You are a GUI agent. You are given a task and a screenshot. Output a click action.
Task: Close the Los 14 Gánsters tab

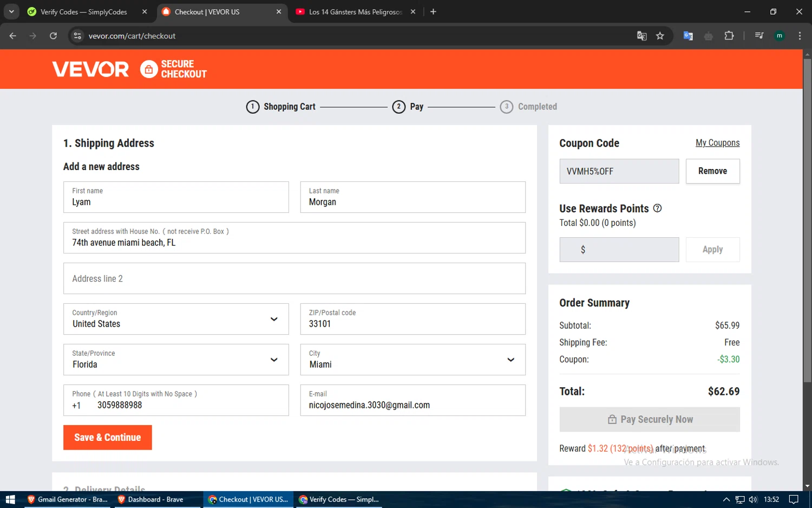[x=413, y=12]
